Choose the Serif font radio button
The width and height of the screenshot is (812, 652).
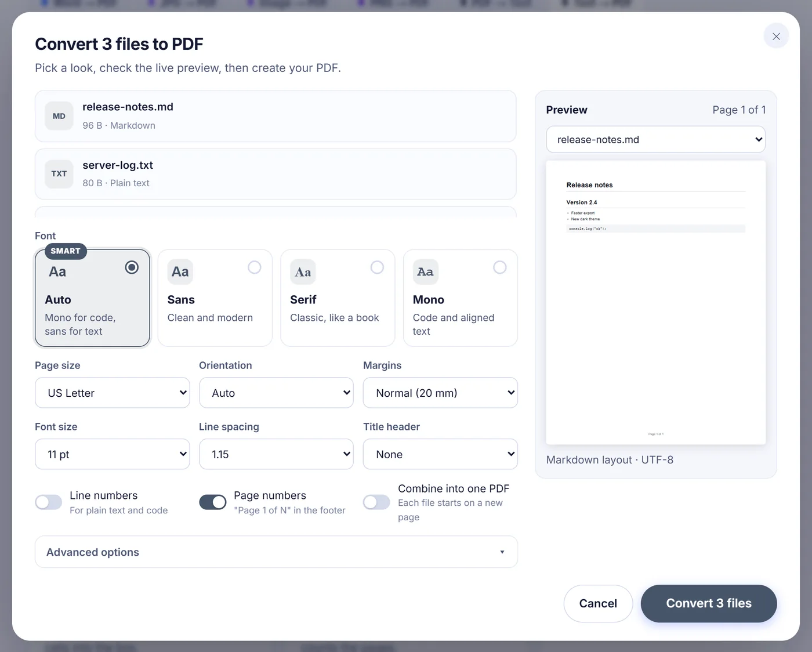click(377, 267)
